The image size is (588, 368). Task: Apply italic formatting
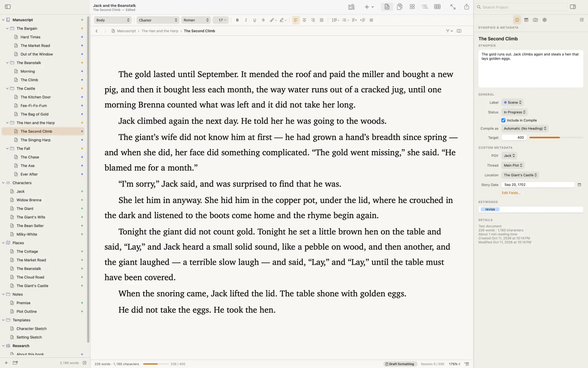click(246, 20)
